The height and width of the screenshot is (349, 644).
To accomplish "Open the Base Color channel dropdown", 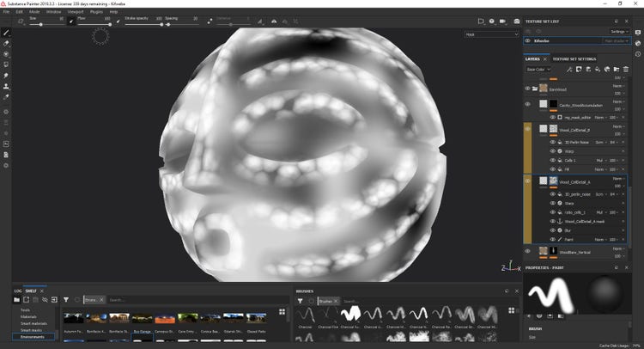I will [538, 70].
